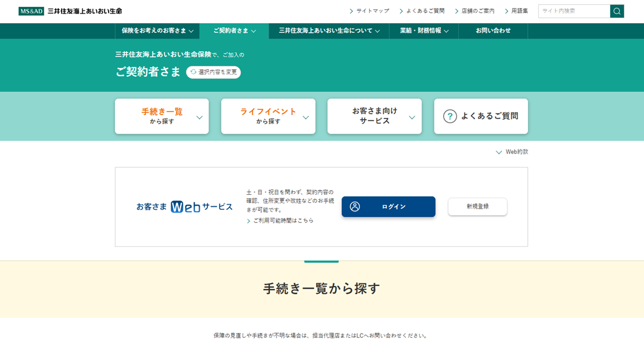Viewport: 644px width, 351px height.
Task: Click the 選択内容を変更 button
Action: pos(214,72)
